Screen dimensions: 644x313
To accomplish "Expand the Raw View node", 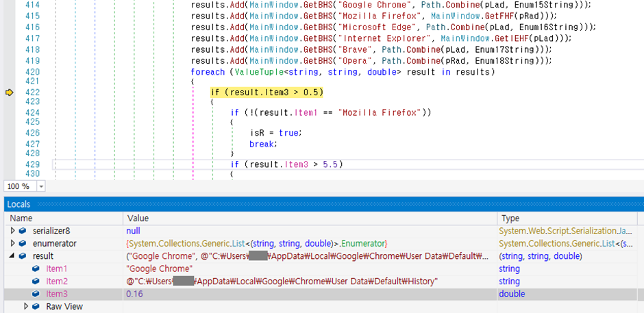I will point(26,306).
